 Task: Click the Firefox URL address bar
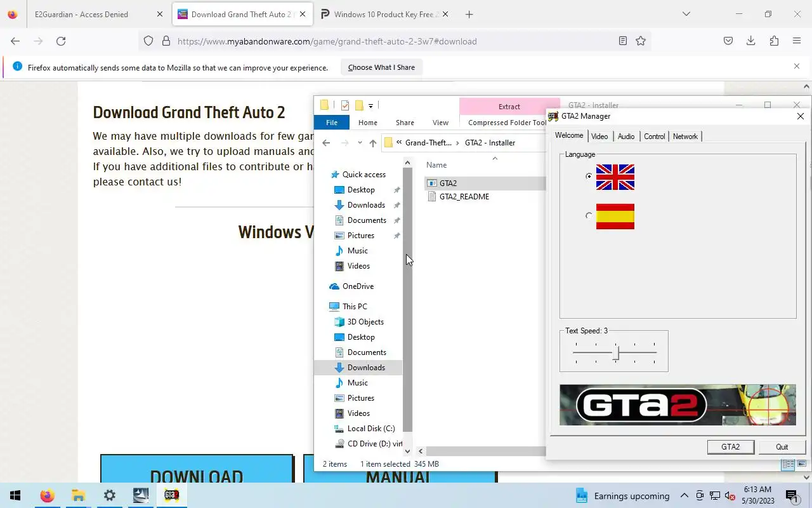pyautogui.click(x=393, y=41)
